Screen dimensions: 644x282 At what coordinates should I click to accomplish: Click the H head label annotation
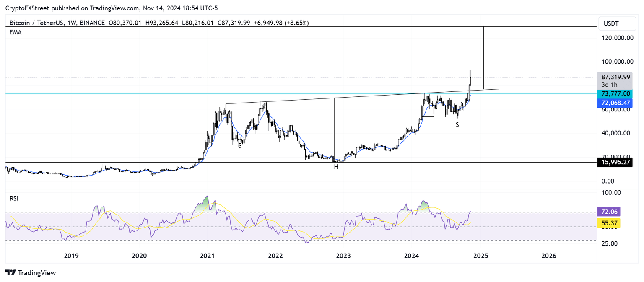coord(335,167)
